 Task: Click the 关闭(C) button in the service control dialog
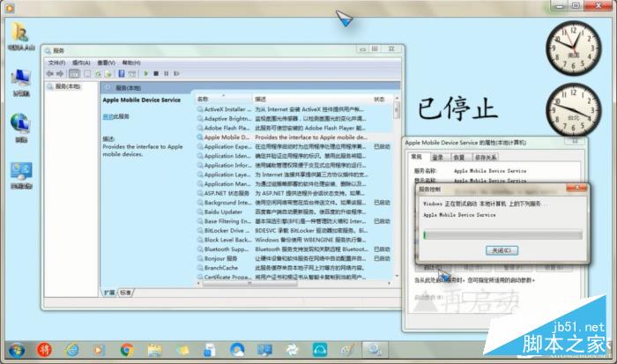click(502, 250)
